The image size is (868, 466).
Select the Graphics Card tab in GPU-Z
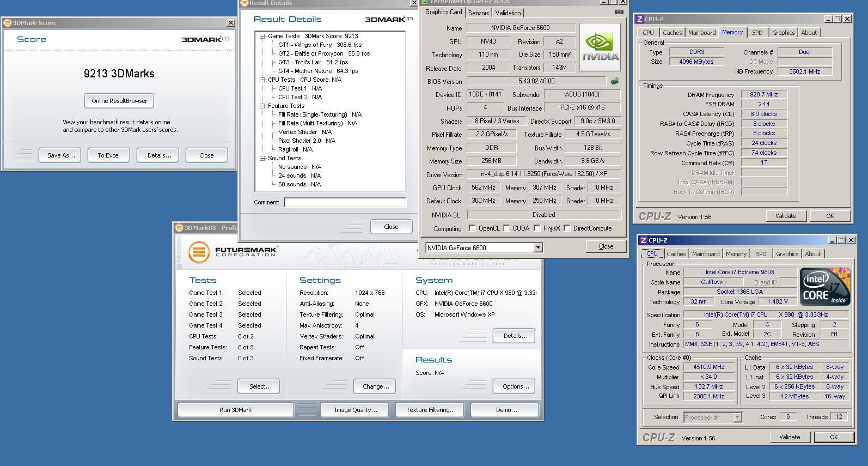point(443,12)
